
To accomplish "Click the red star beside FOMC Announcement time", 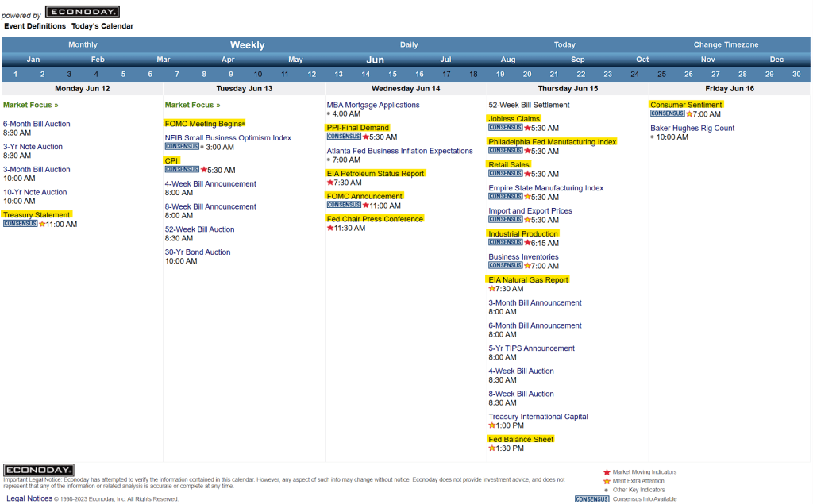I will [365, 205].
